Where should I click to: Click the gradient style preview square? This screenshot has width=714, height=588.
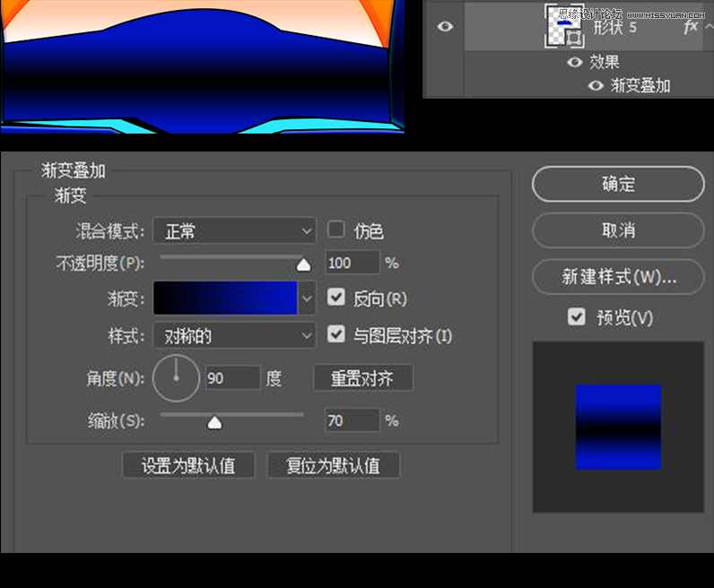point(618,427)
